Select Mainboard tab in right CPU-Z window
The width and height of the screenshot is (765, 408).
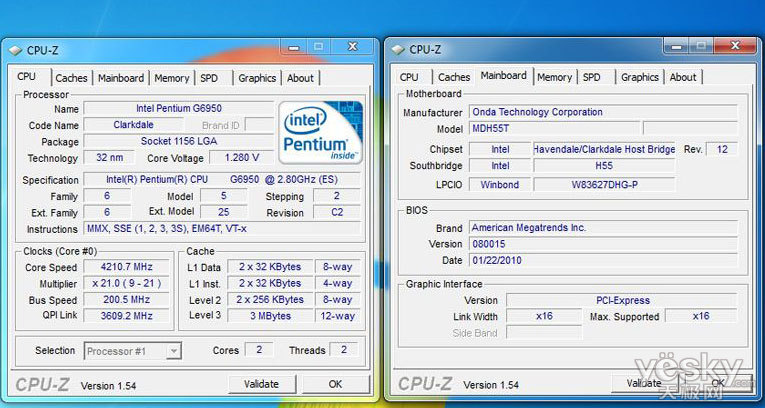[x=503, y=76]
